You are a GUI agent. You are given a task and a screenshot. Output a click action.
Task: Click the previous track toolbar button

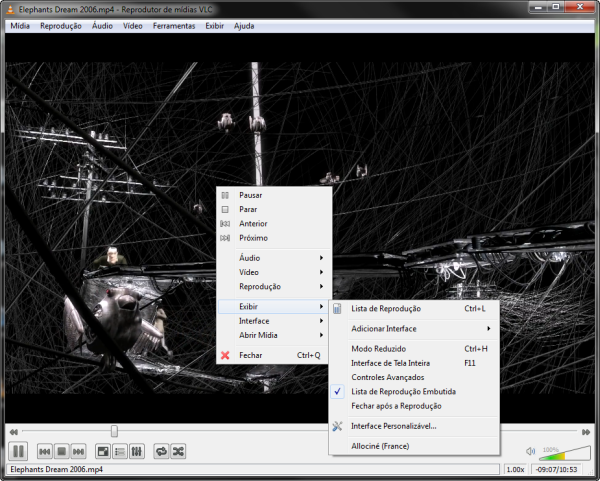[43, 452]
